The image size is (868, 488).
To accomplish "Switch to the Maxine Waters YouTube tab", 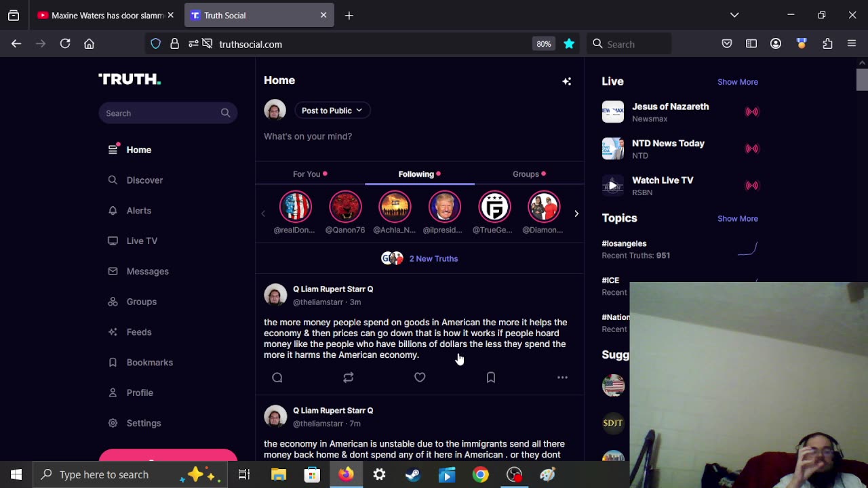I will [101, 15].
